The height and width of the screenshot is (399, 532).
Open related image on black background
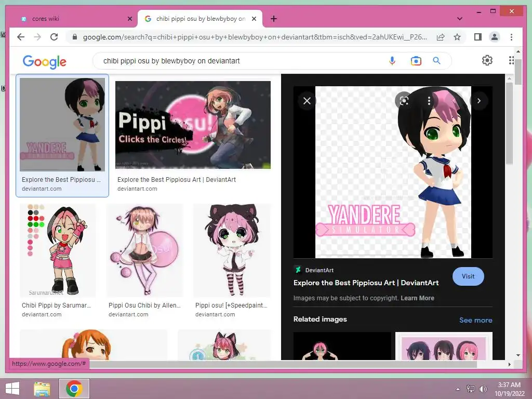click(342, 345)
